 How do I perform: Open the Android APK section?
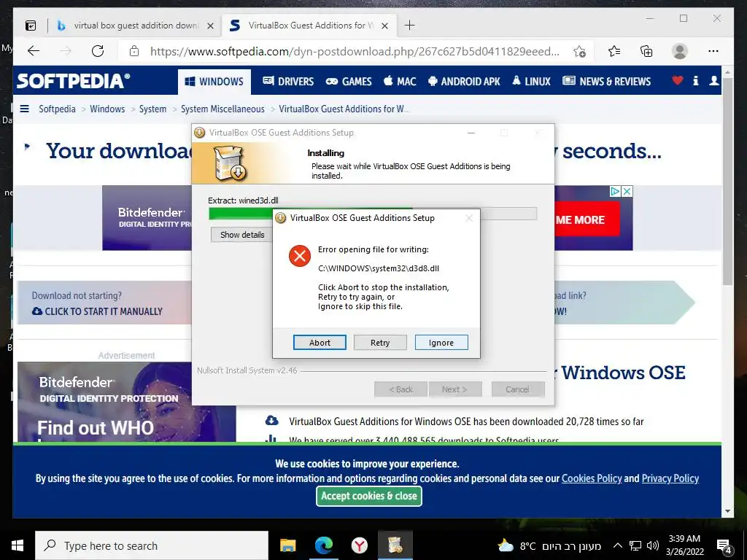click(465, 82)
